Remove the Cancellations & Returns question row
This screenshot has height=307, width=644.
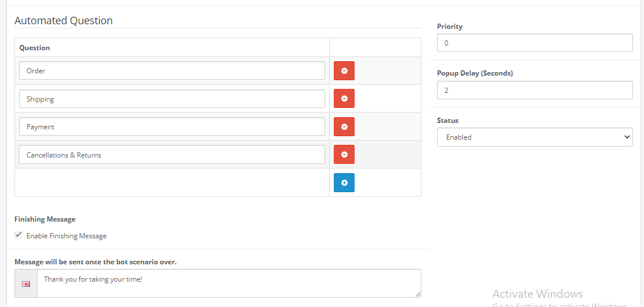[344, 155]
